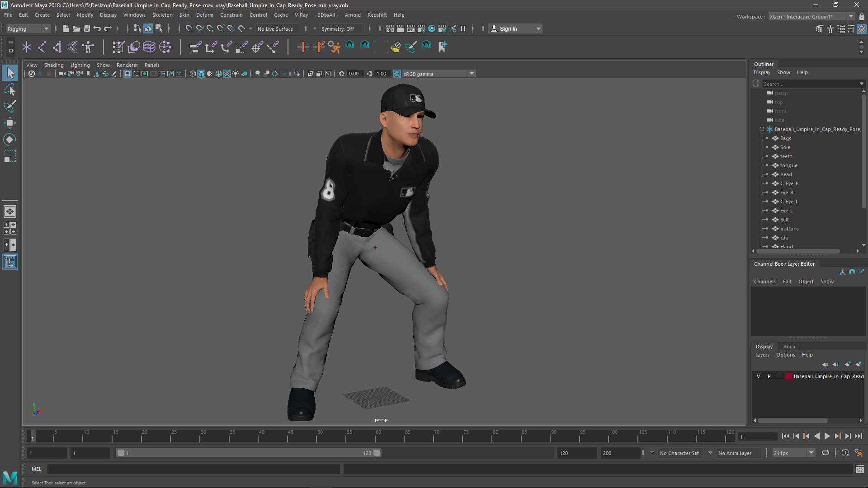Select the head node in Outliner
This screenshot has height=488, width=868.
[786, 174]
